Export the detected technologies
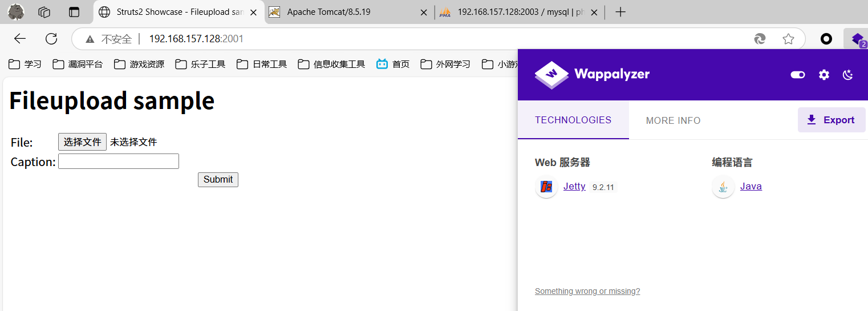 tap(832, 120)
